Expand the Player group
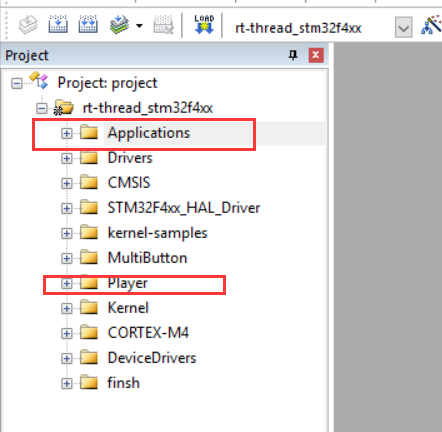Viewport: 442px width, 432px height. tap(67, 283)
